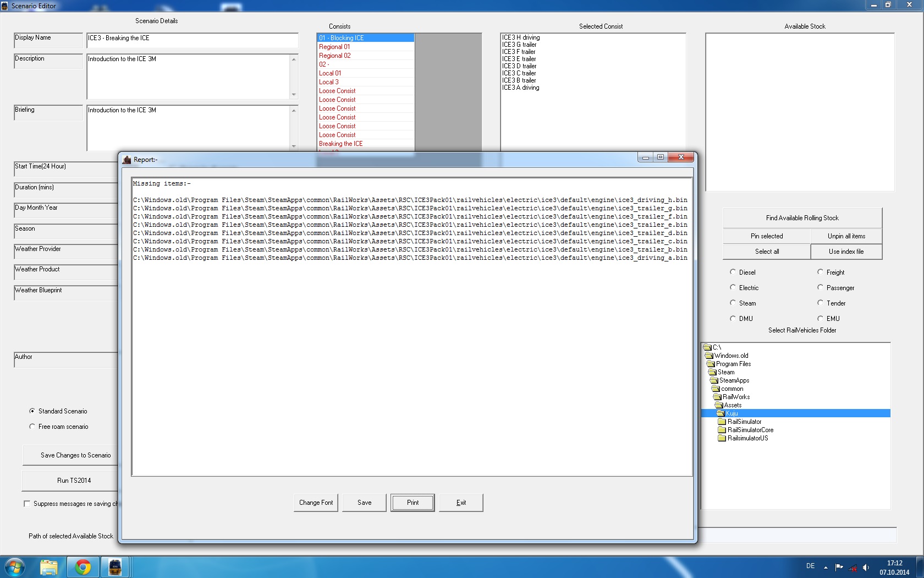The image size is (924, 578).
Task: Click Pin selected button
Action: click(767, 236)
